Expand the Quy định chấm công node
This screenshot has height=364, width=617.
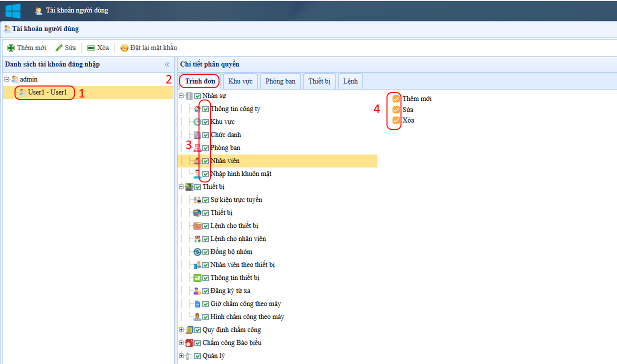click(x=181, y=330)
